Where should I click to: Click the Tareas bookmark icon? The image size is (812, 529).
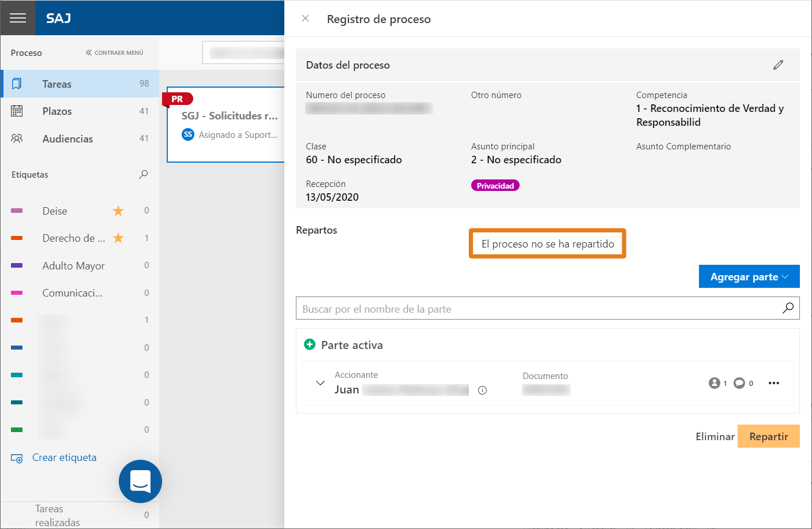tap(17, 84)
